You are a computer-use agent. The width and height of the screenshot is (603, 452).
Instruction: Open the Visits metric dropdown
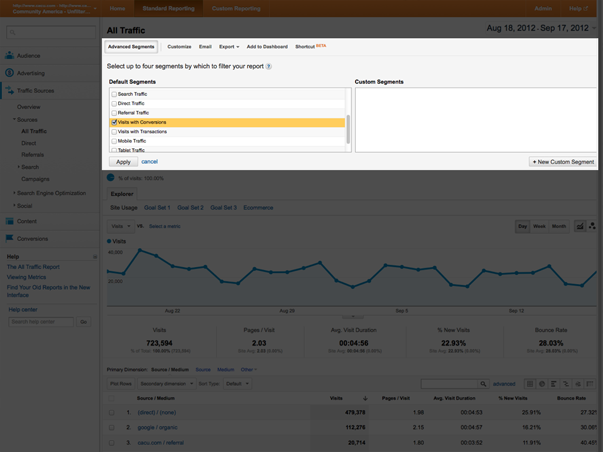point(120,226)
